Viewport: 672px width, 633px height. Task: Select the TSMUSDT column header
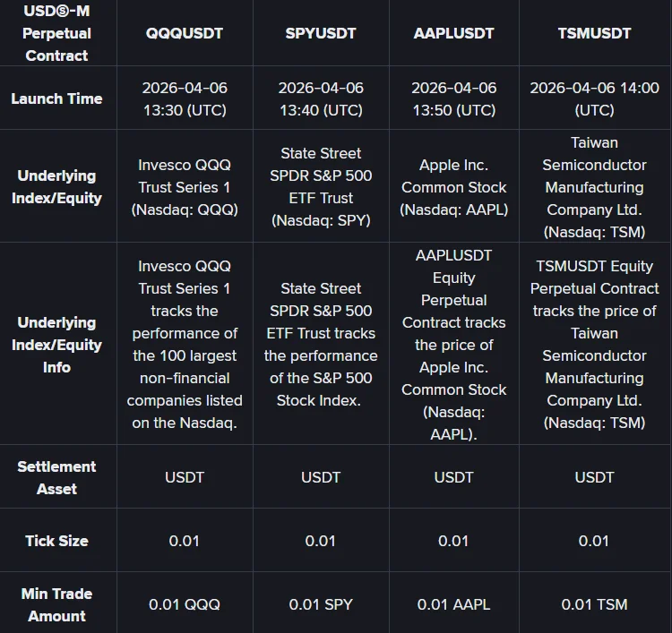[594, 33]
